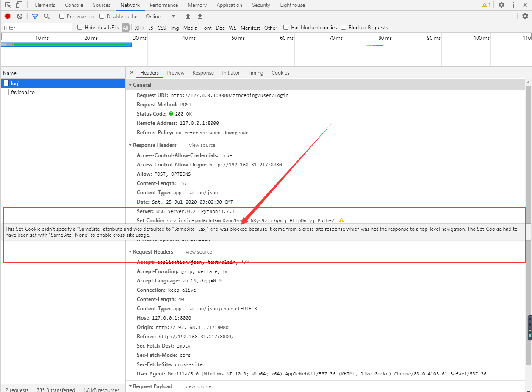This screenshot has height=392, width=532.
Task: Open the Lighthouse panel
Action: pyautogui.click(x=292, y=5)
